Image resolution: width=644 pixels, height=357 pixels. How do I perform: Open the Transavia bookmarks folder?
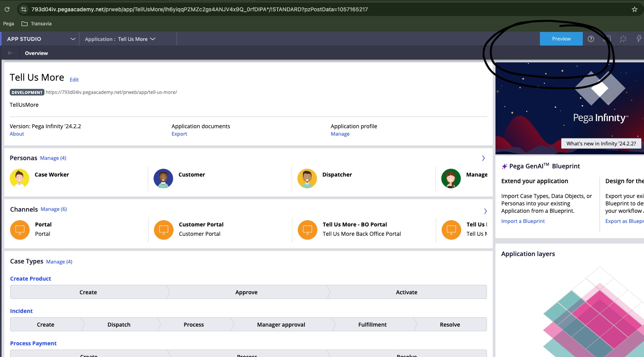coord(36,24)
